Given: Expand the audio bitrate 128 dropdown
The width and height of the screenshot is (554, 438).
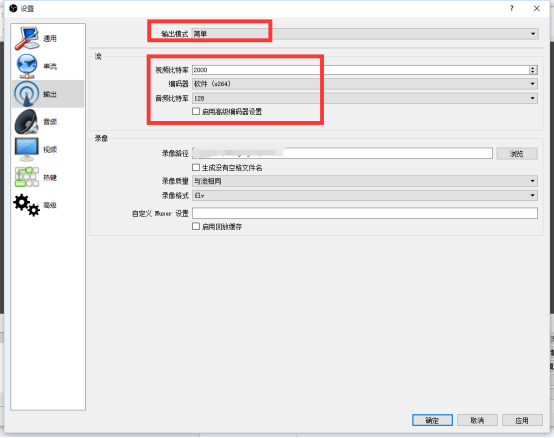Looking at the screenshot, I should click(365, 98).
